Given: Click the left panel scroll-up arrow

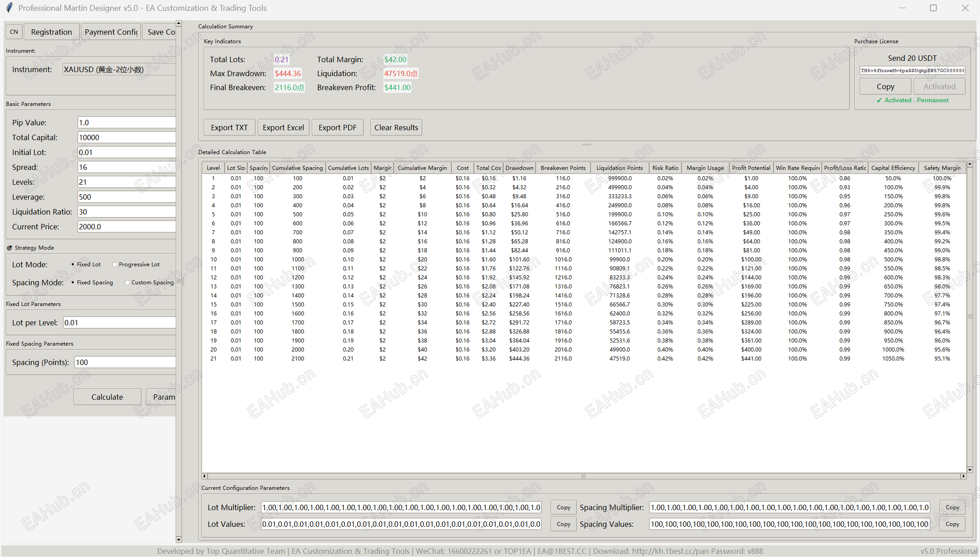Looking at the screenshot, I should click(x=179, y=23).
